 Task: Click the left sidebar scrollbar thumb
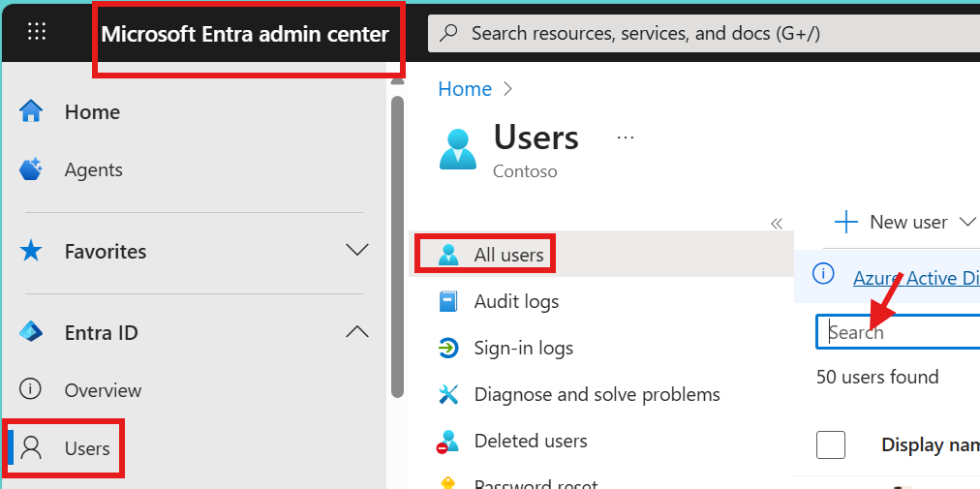pos(397,246)
